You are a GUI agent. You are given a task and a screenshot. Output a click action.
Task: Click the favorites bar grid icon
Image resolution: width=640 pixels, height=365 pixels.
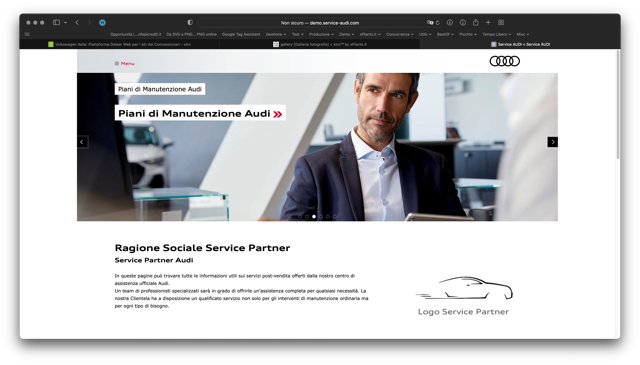(27, 34)
